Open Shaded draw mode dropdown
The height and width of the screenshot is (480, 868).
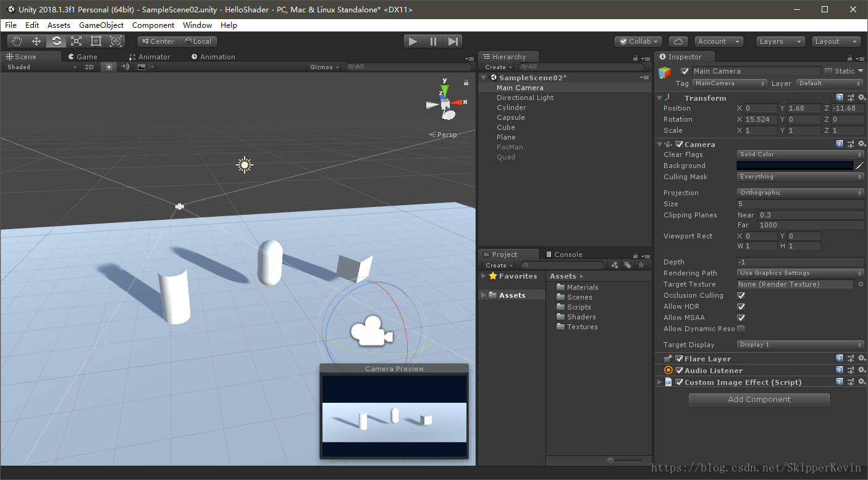click(x=41, y=67)
